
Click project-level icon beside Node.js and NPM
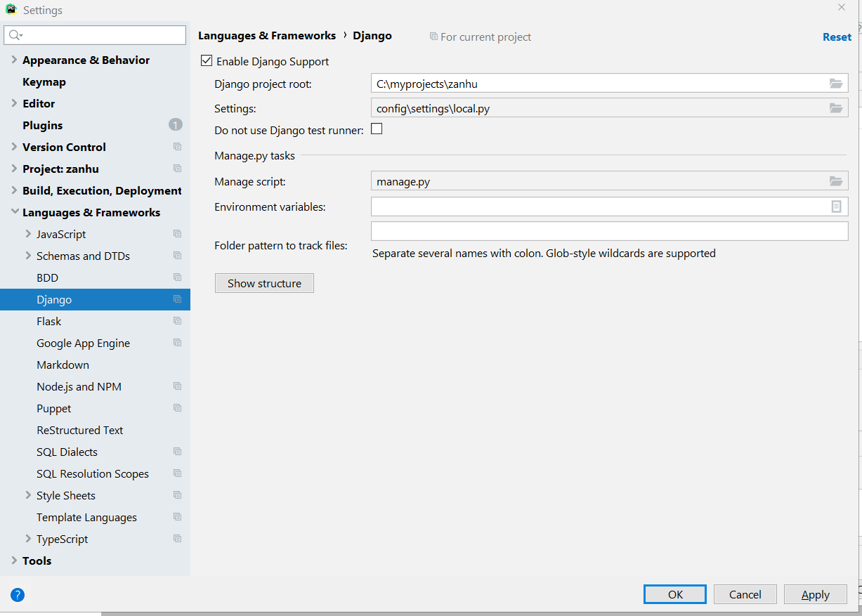[x=177, y=386]
